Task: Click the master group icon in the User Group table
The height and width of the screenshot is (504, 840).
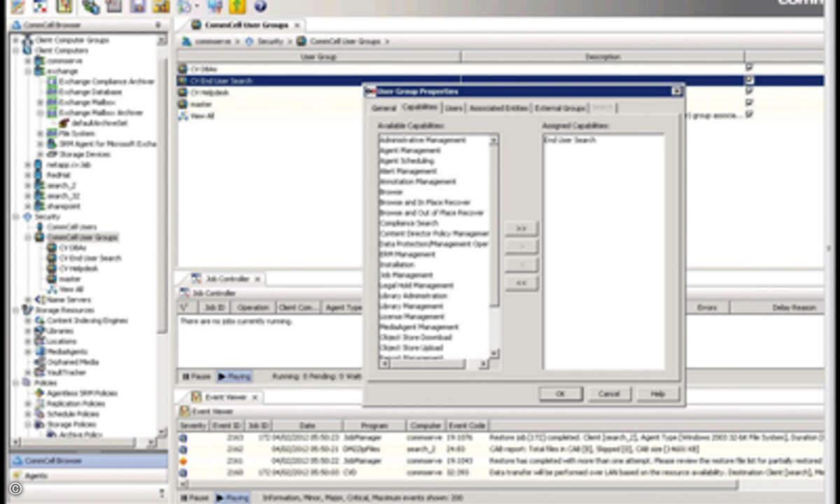Action: 183,104
